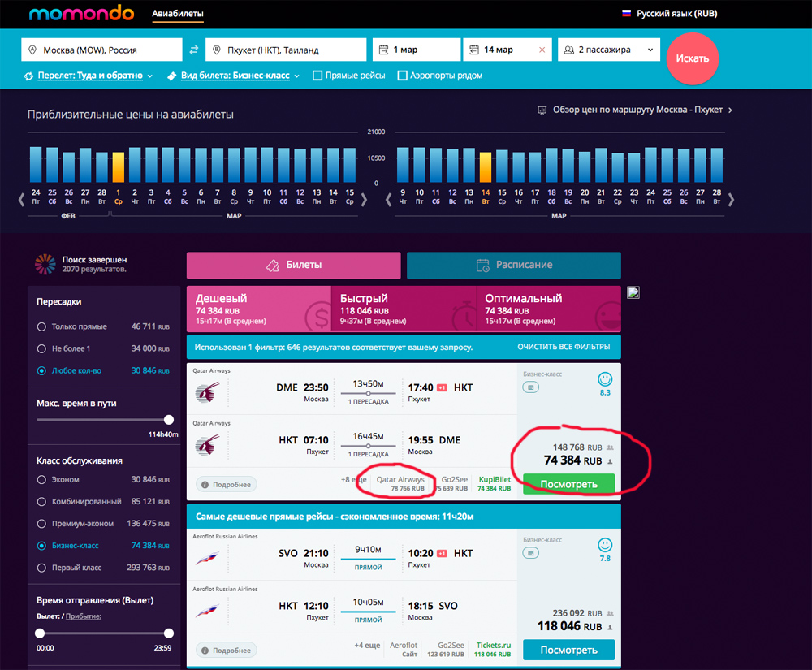Click the search-complete spinner icon
This screenshot has width=812, height=670.
[x=45, y=264]
